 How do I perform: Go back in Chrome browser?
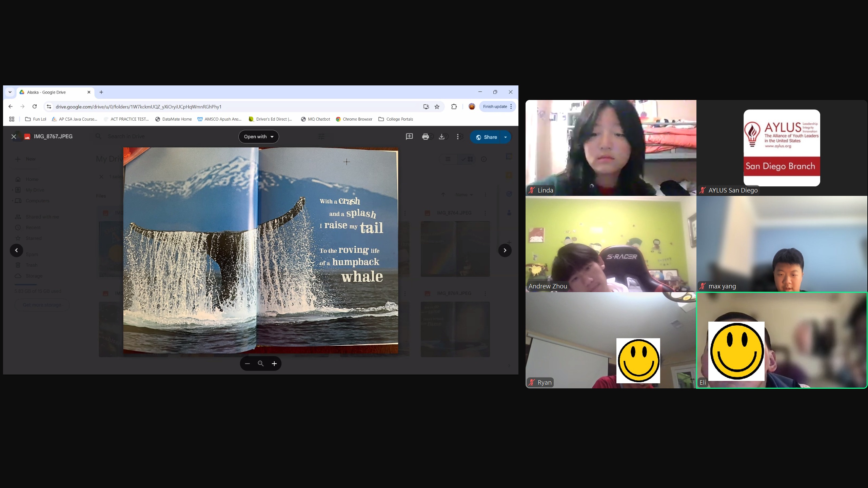click(11, 106)
